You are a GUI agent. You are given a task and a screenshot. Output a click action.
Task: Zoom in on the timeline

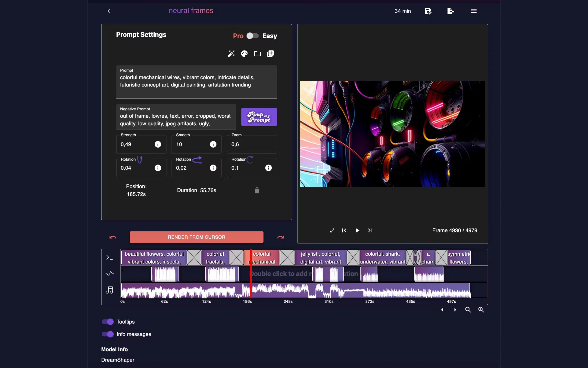(x=481, y=310)
